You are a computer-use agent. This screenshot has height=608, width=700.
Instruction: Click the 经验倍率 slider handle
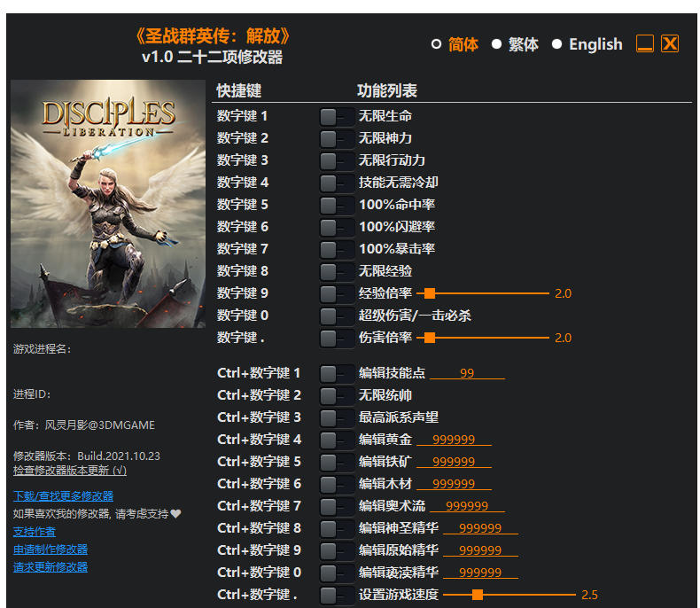[430, 293]
